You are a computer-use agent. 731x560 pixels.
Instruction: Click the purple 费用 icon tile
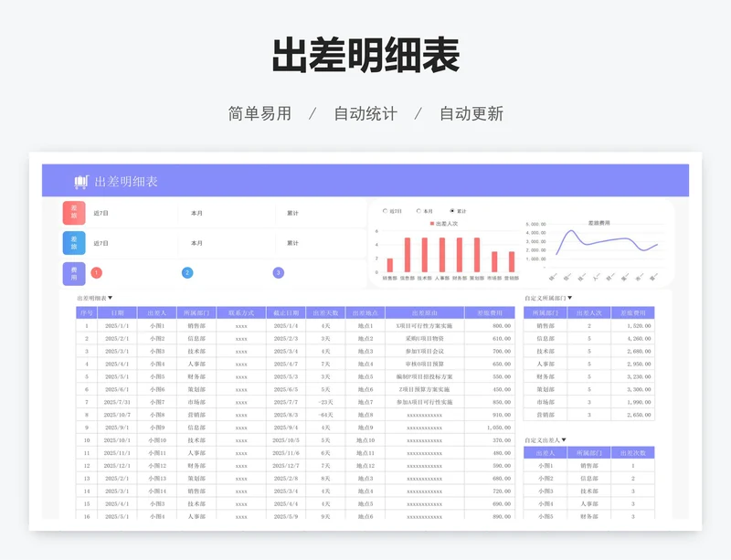pyautogui.click(x=74, y=274)
